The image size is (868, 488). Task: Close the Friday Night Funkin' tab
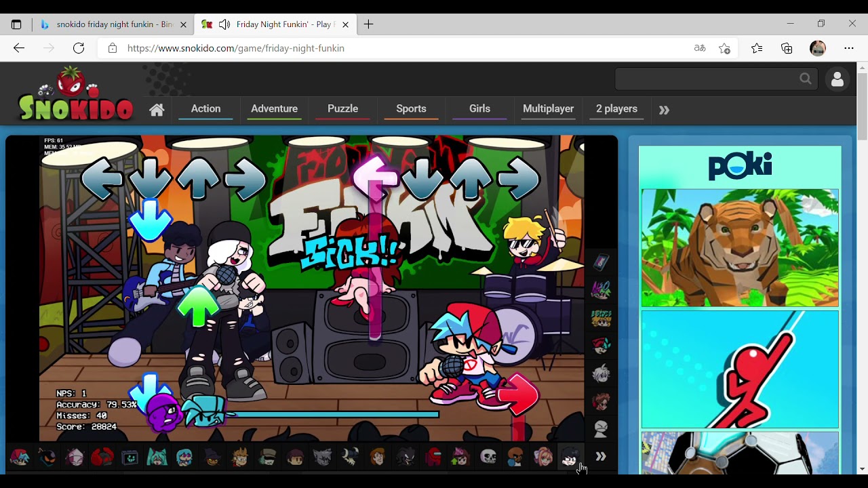(345, 24)
